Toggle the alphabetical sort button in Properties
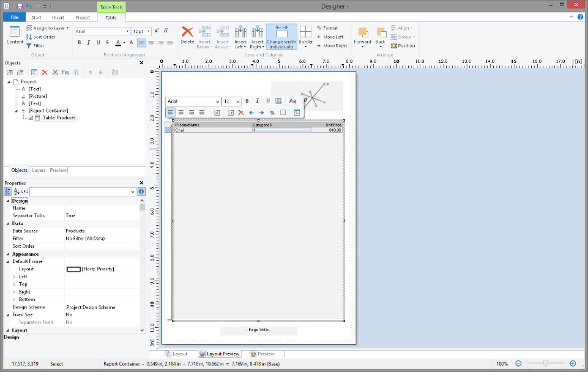 17,192
